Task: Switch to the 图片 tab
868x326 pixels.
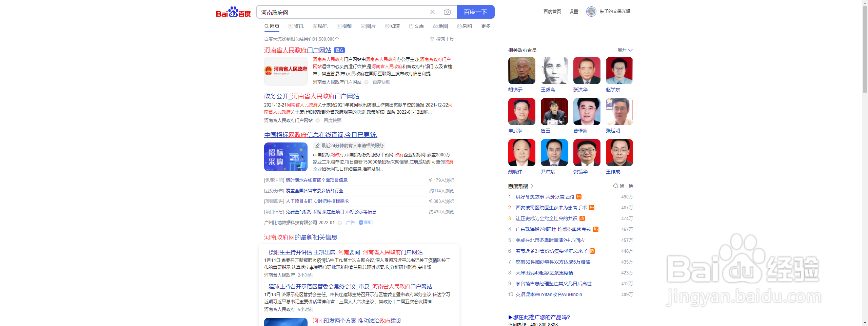Action: point(368,26)
